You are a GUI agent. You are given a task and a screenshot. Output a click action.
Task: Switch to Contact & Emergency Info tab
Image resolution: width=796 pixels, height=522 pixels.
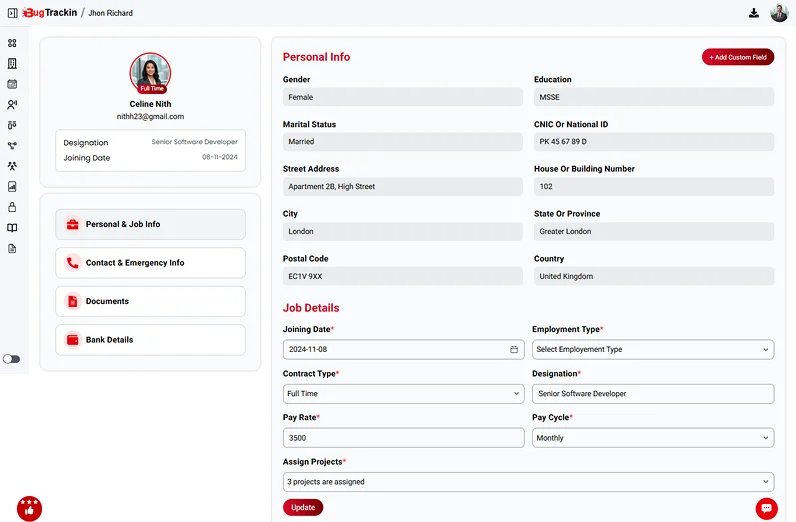click(150, 263)
